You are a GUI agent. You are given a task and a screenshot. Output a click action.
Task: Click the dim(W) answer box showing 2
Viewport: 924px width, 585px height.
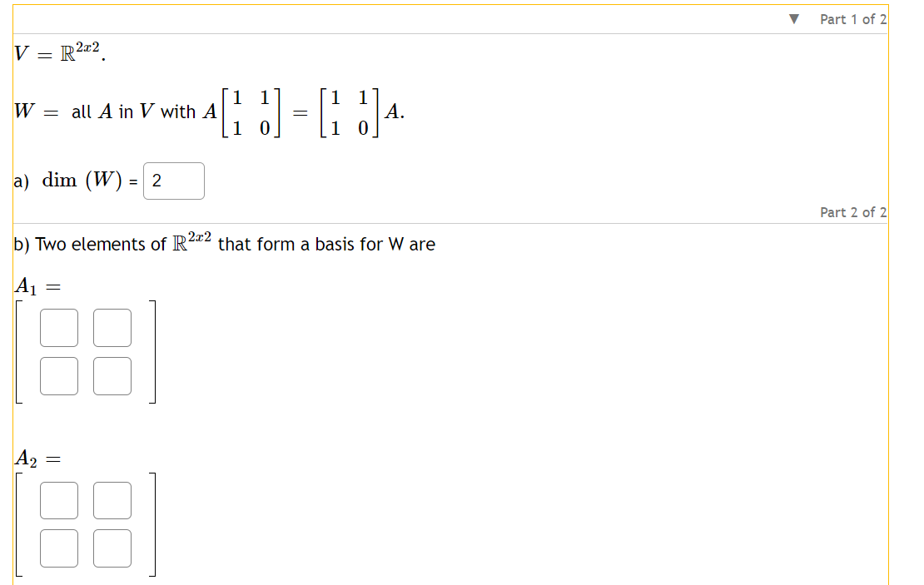tap(173, 180)
